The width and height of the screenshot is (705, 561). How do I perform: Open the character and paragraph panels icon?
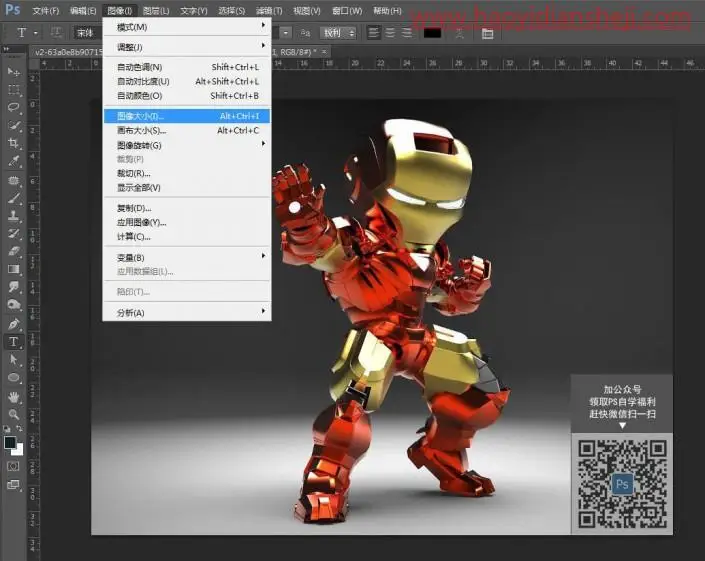coord(487,33)
